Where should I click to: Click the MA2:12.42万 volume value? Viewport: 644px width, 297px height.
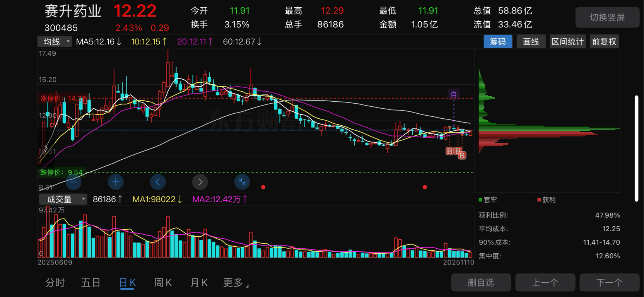(x=220, y=199)
